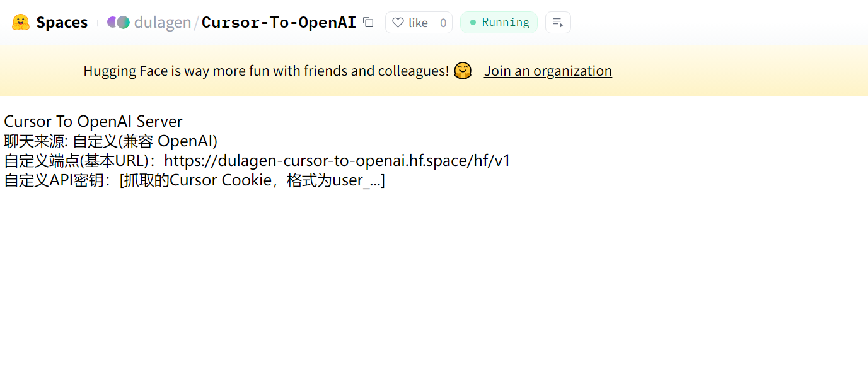Like this space with the heart icon
This screenshot has width=868, height=374.
[410, 23]
